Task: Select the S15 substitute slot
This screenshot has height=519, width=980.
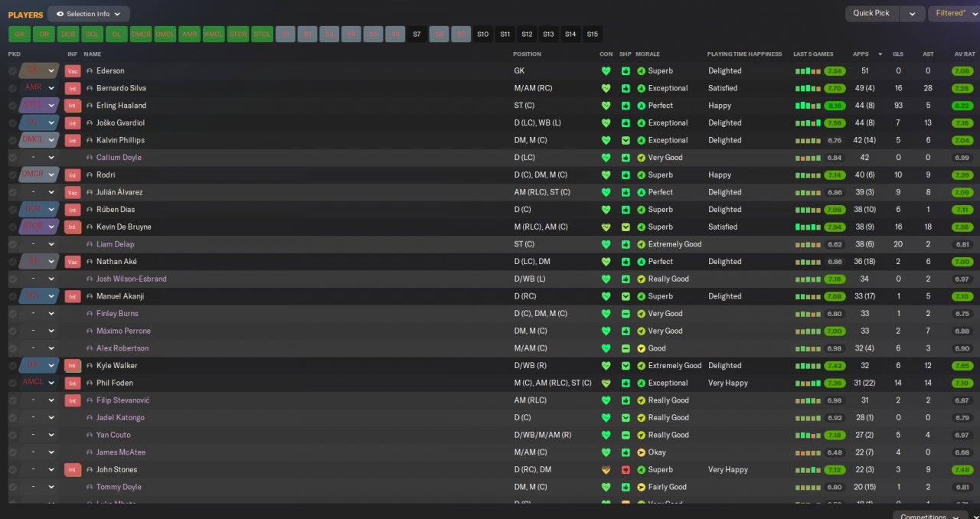Action: tap(592, 34)
